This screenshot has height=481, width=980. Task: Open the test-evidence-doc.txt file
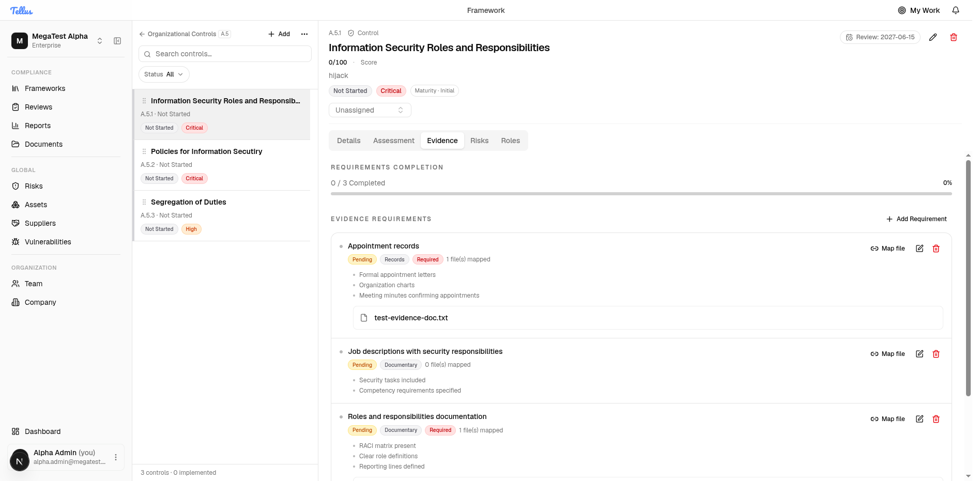point(648,318)
